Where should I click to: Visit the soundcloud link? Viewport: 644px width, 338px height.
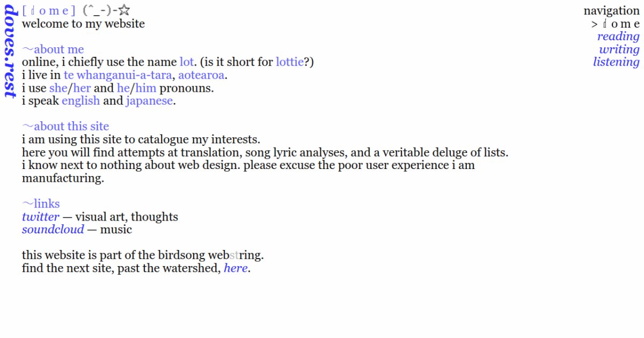[53, 230]
